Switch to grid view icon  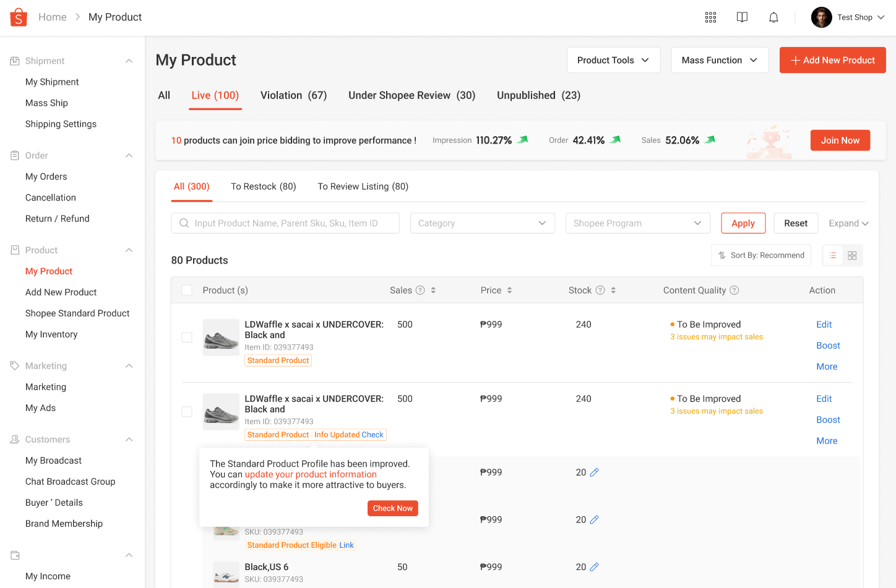(x=852, y=256)
